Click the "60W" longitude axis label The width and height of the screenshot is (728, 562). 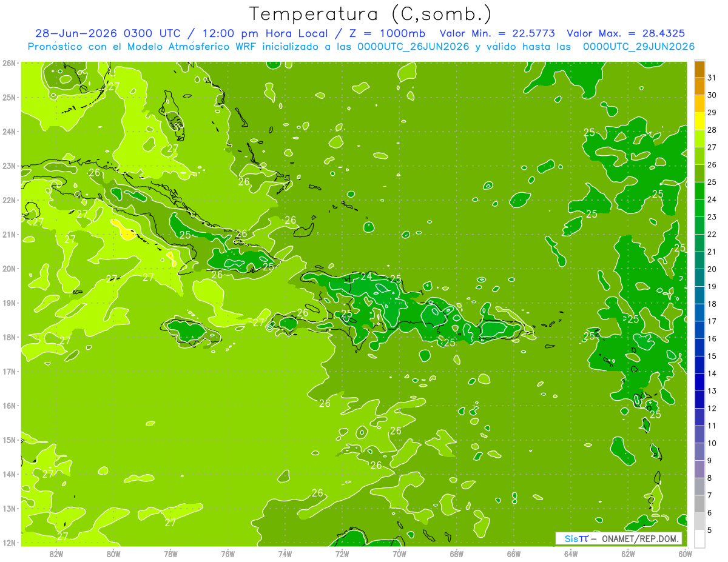pyautogui.click(x=686, y=554)
